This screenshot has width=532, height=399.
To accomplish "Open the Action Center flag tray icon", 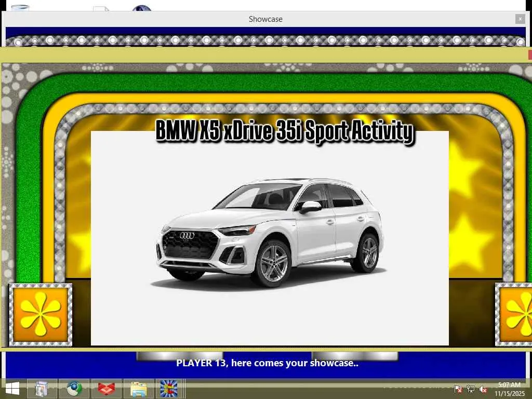I will [458, 389].
